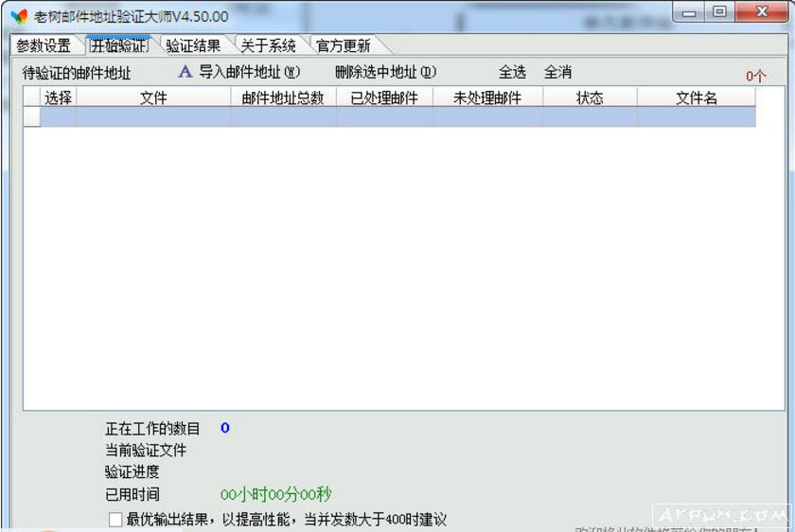Minimize the 老树邮件地址验证大师 window

[x=689, y=12]
